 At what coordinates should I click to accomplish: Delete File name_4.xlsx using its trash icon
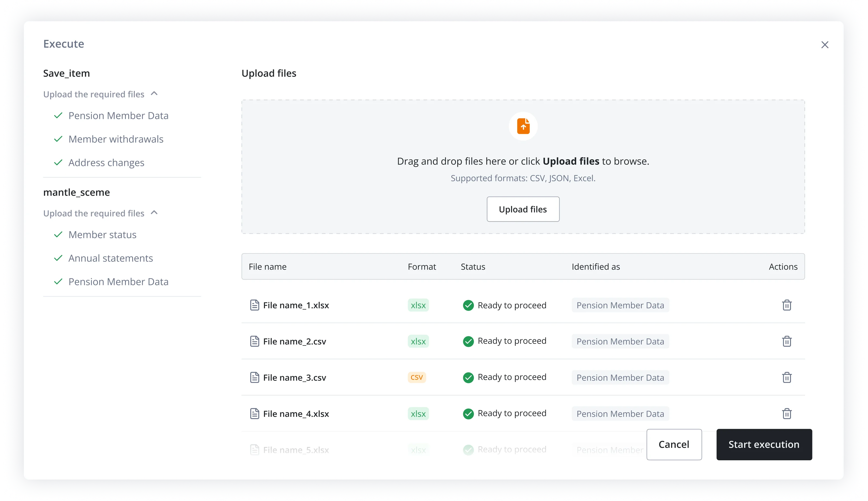787,413
